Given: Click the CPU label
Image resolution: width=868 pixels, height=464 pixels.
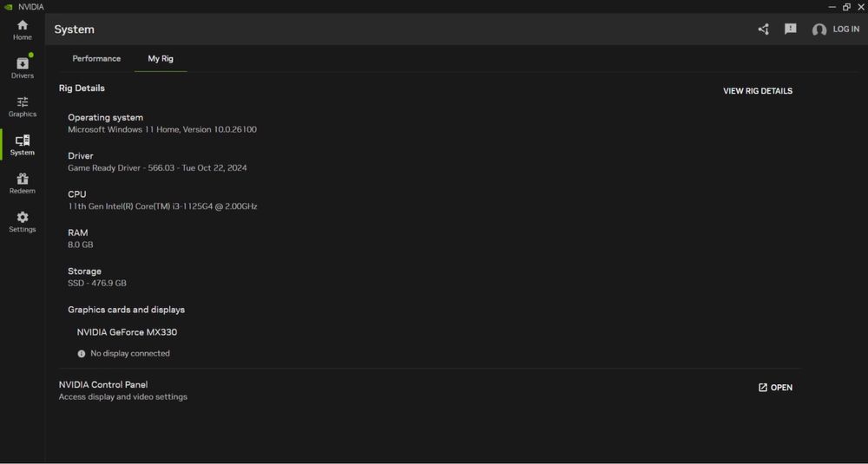Looking at the screenshot, I should pos(77,194).
